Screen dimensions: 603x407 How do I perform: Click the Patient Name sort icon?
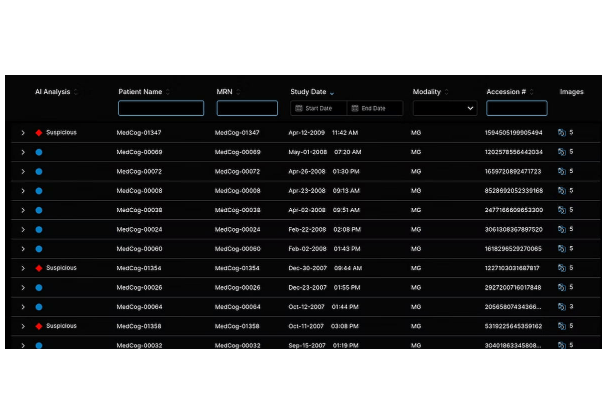click(168, 92)
